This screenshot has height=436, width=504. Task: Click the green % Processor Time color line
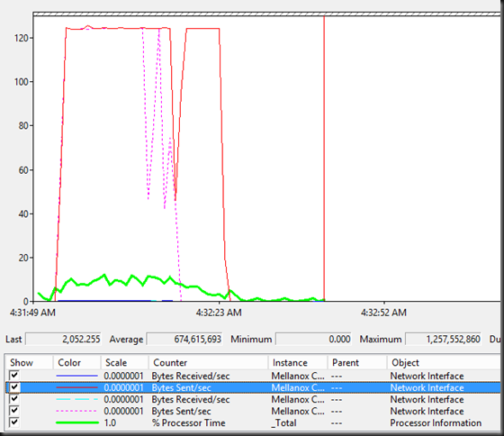pos(76,422)
